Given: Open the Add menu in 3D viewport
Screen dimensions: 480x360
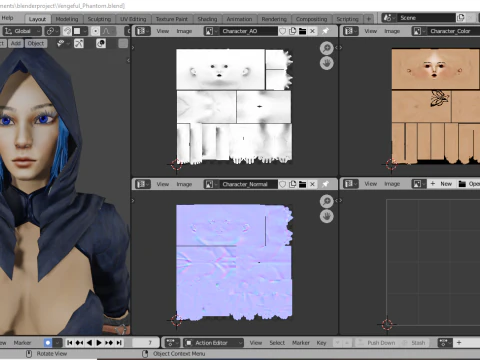Looking at the screenshot, I should click(16, 43).
